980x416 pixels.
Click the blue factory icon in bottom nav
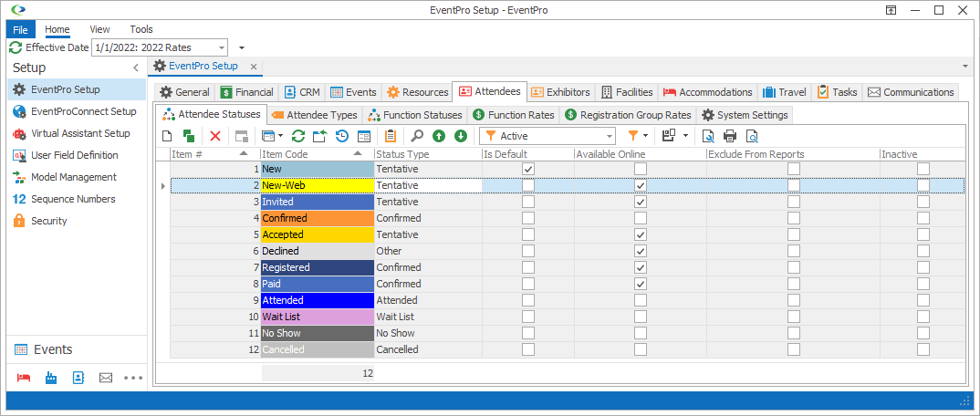point(51,378)
